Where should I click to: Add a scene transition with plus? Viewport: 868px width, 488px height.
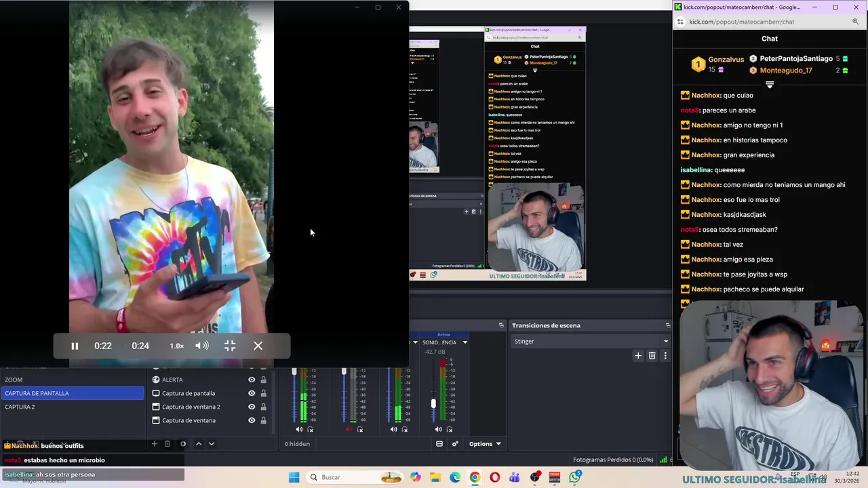click(x=638, y=356)
